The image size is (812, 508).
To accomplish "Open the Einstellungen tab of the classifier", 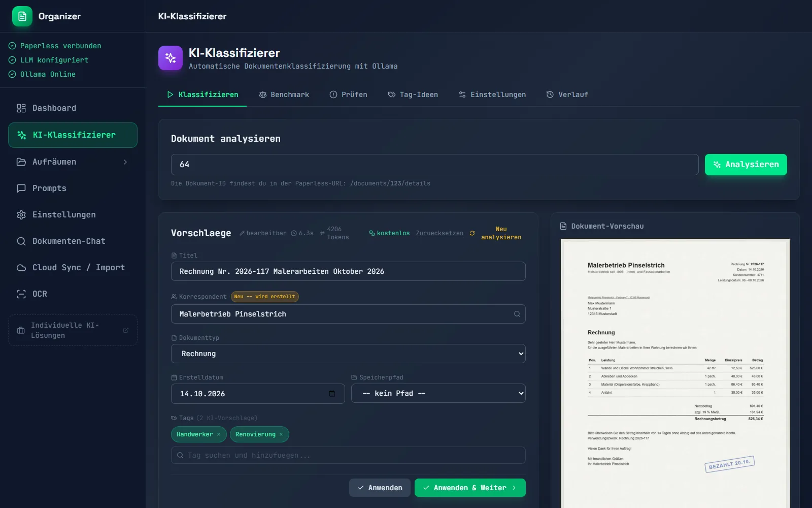I will pyautogui.click(x=492, y=94).
